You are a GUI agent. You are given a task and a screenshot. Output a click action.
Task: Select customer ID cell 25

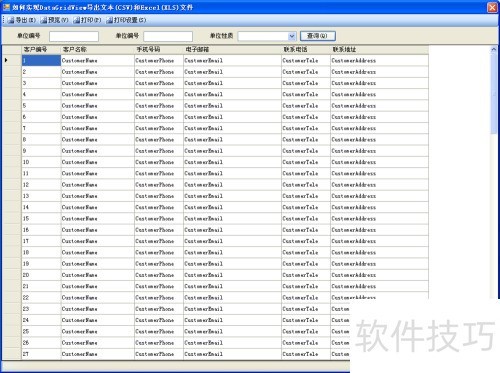(x=41, y=332)
